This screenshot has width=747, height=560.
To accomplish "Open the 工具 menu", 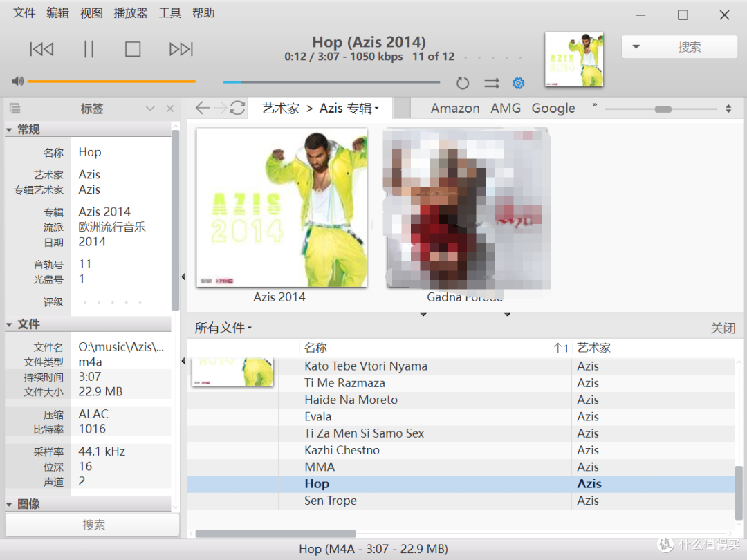I will pyautogui.click(x=169, y=13).
